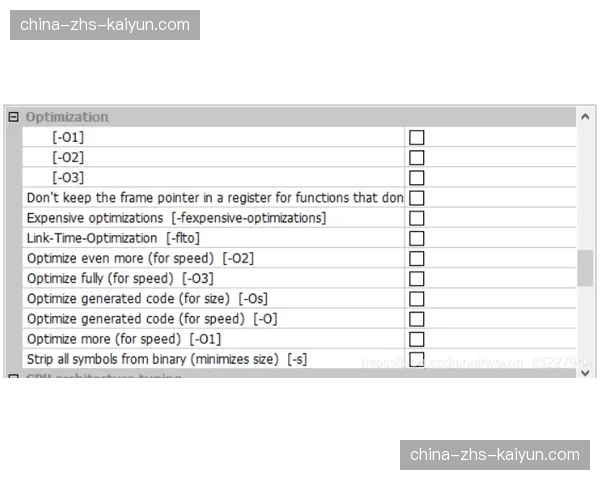Check Optimize generated code for speed [-O]

417,319
